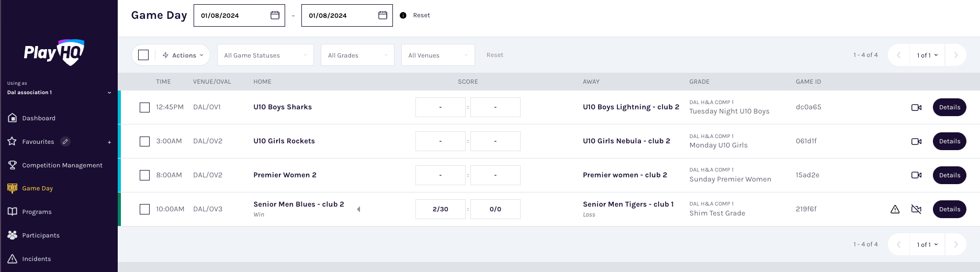Go to Competition Management in sidebar
This screenshot has height=272, width=980.
(x=62, y=165)
